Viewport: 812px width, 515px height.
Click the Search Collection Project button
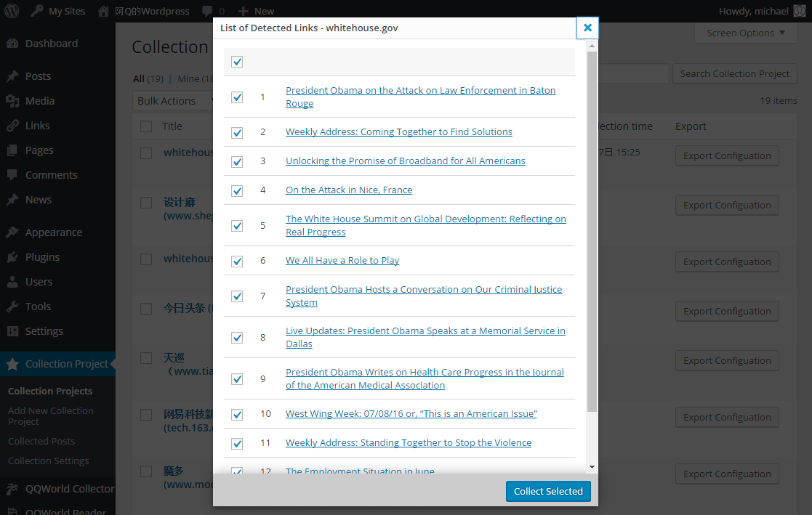coord(735,73)
